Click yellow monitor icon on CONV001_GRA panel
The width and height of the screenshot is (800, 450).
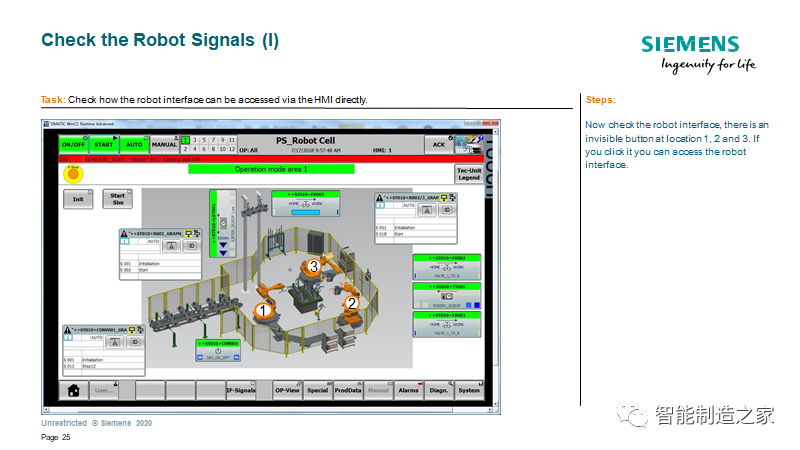(x=132, y=330)
